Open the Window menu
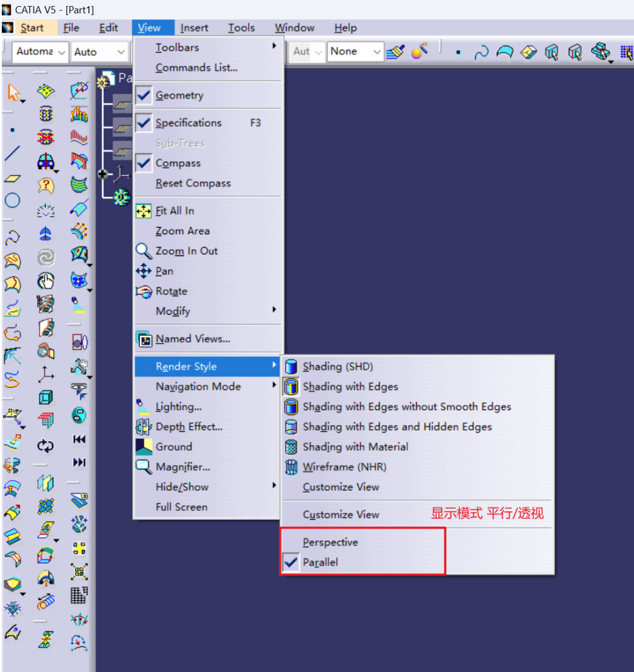Image resolution: width=634 pixels, height=672 pixels. pos(295,28)
